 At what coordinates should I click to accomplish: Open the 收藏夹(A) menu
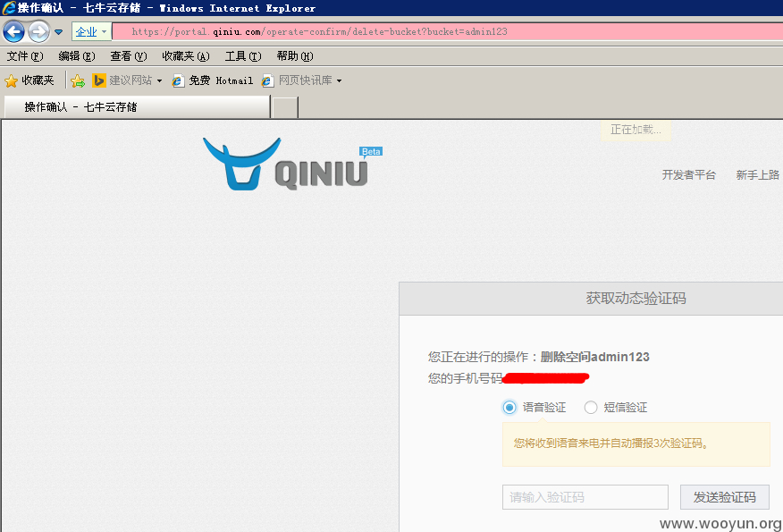[x=186, y=56]
